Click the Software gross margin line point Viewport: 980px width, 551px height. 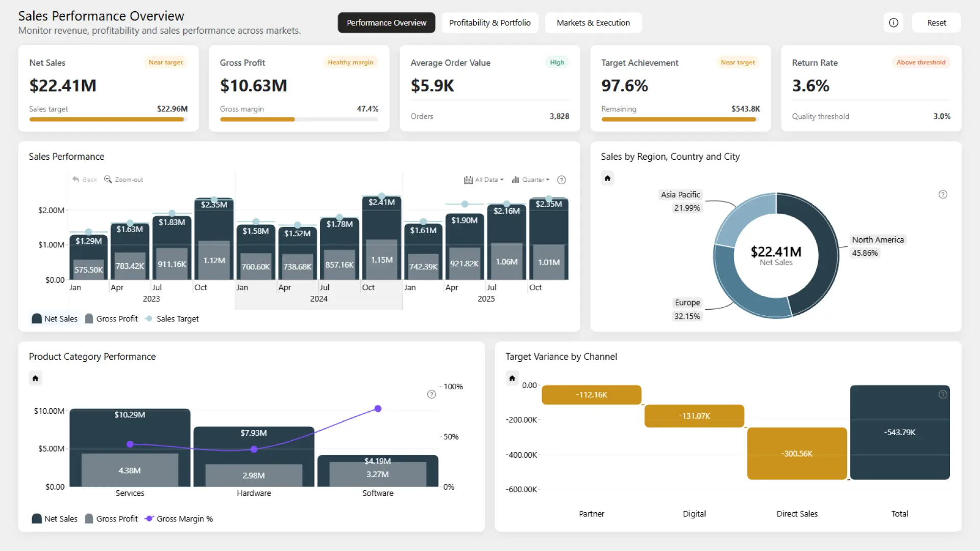[x=378, y=409]
